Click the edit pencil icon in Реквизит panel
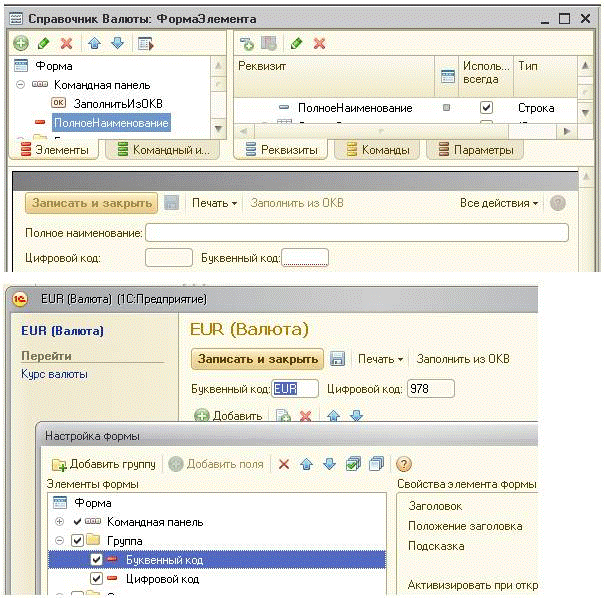The width and height of the screenshot is (604, 598). [297, 43]
